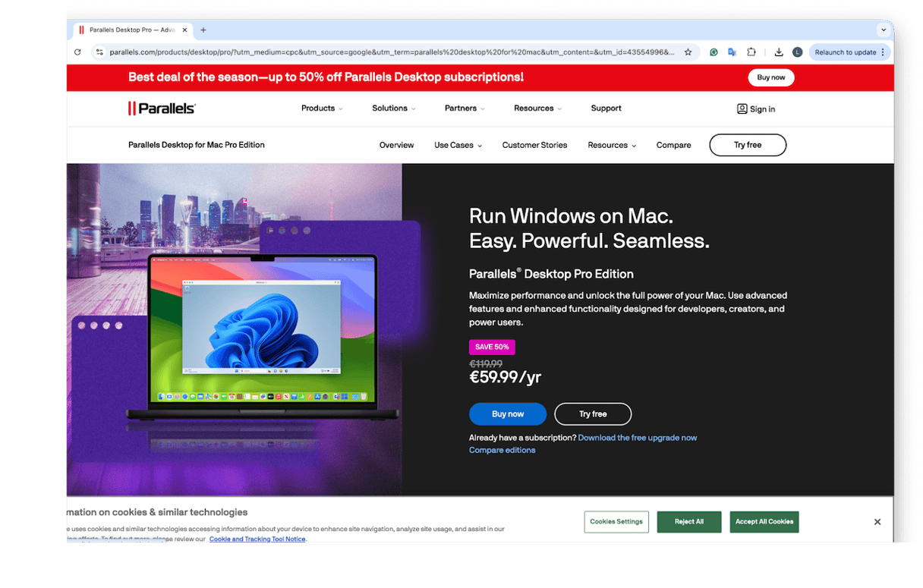Open the Chrome profile avatar
Screen dimensions: 923x588
pyautogui.click(x=797, y=52)
